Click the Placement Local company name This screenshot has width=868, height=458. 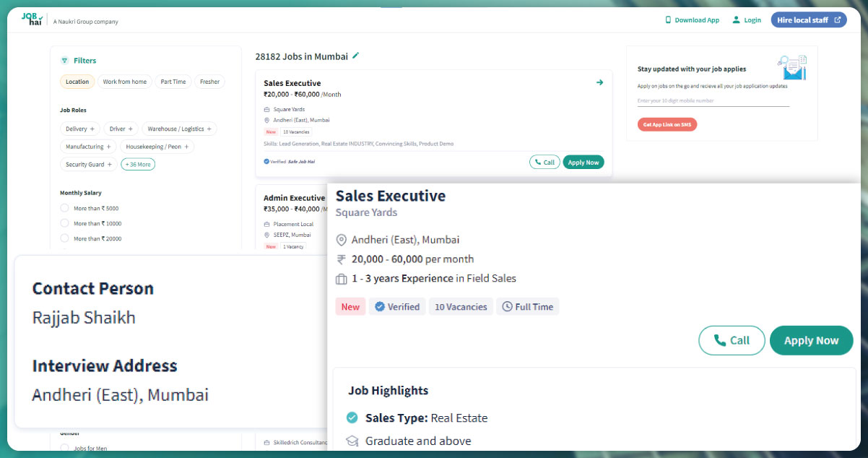pyautogui.click(x=293, y=224)
